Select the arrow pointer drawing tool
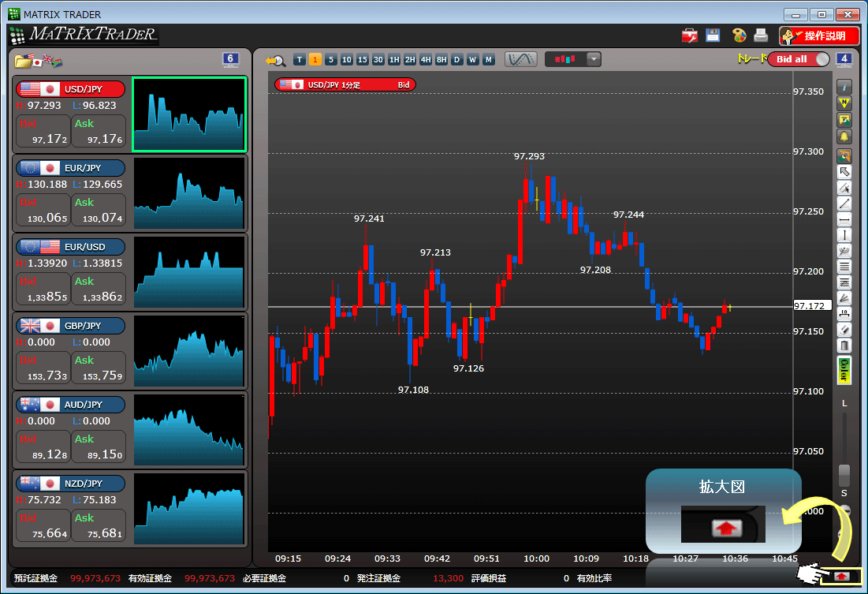 point(844,172)
